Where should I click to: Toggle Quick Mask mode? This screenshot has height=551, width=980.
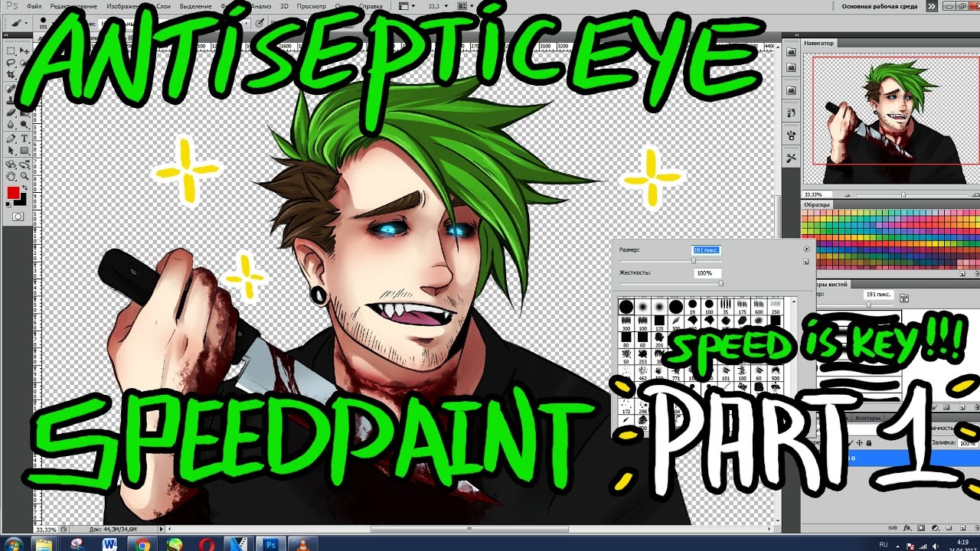18,217
